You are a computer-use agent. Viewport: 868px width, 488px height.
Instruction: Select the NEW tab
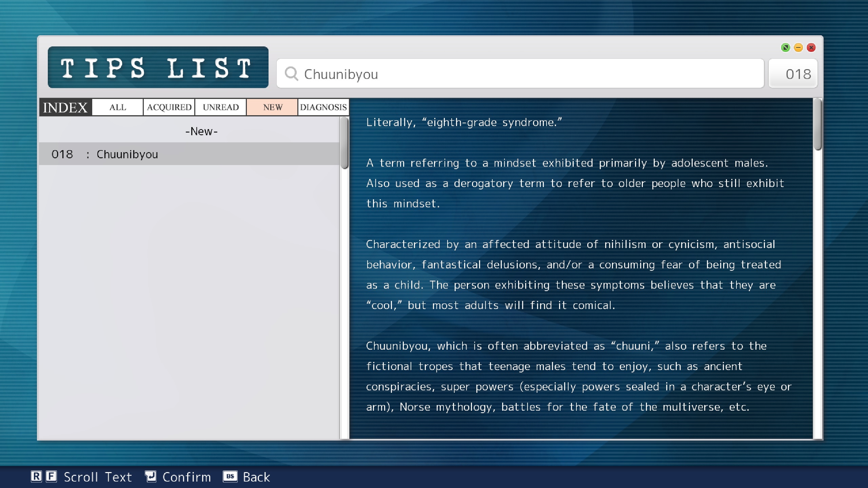point(272,107)
